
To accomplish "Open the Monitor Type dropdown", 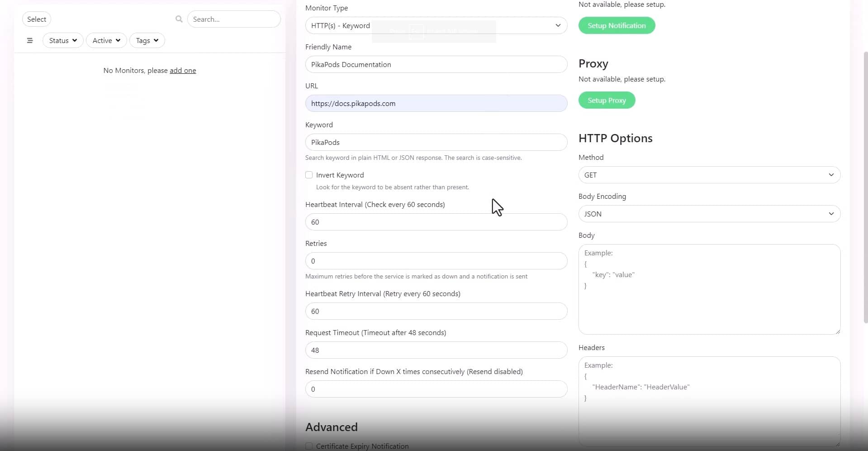I will (436, 25).
